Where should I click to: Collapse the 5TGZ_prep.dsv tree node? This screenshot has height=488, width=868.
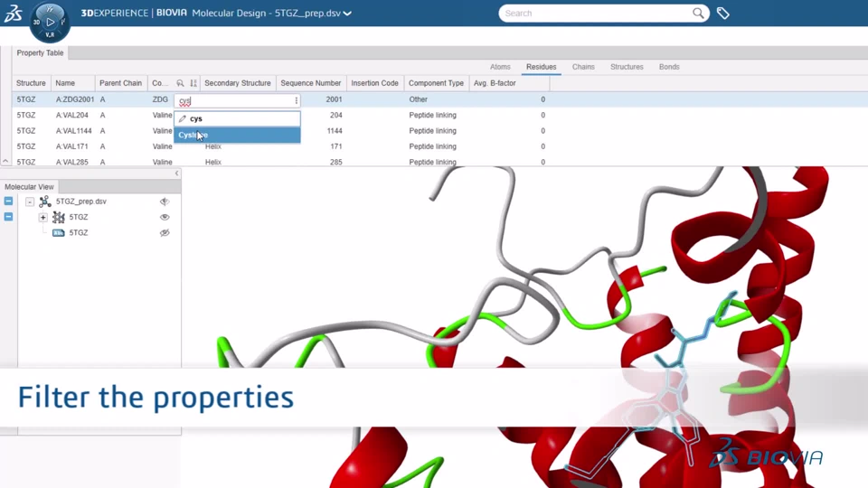coord(30,202)
